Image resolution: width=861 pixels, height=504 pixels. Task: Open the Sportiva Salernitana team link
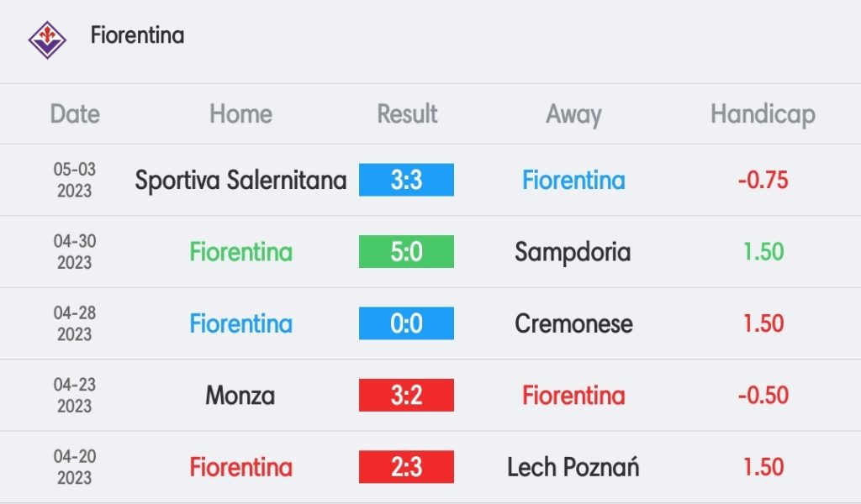point(240,181)
